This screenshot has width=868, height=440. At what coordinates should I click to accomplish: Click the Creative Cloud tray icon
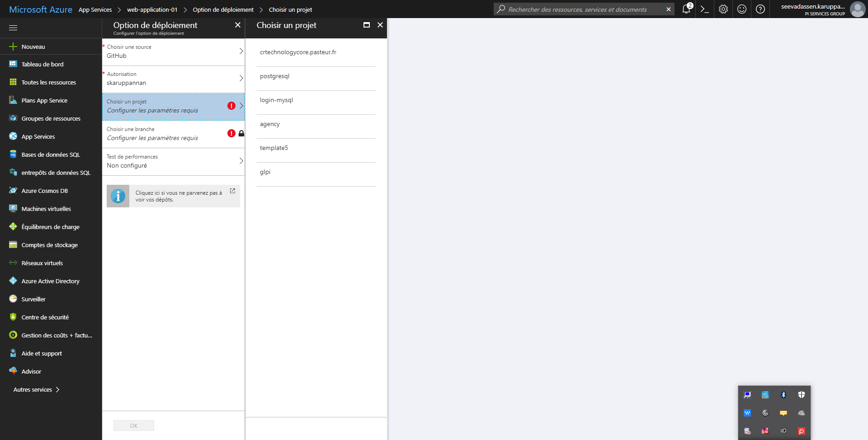(783, 431)
